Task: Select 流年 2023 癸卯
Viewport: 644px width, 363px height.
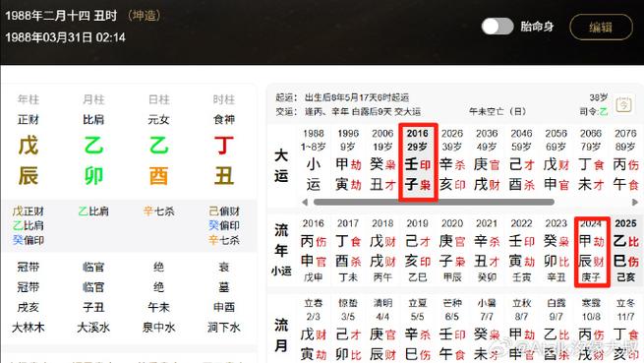Action: coord(556,251)
